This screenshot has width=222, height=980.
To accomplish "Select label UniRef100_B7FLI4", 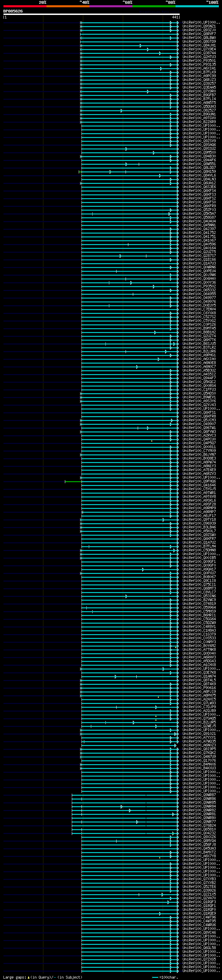I will point(199,98).
